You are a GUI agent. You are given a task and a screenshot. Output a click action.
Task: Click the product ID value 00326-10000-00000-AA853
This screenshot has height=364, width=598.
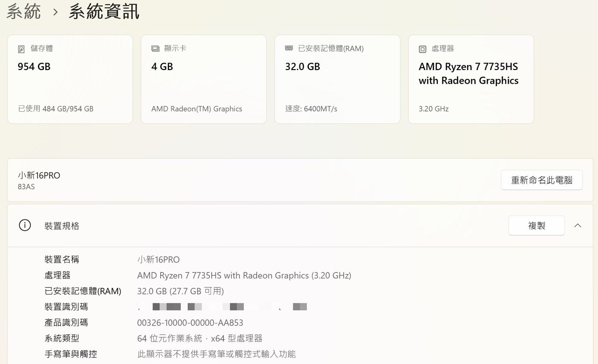coord(190,323)
